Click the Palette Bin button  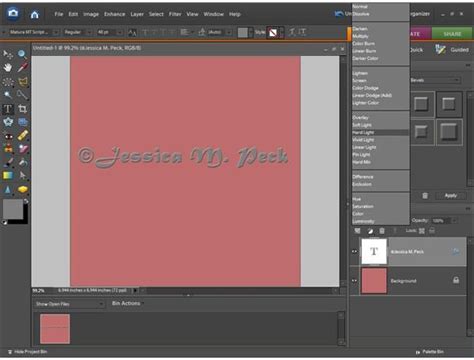coord(430,352)
